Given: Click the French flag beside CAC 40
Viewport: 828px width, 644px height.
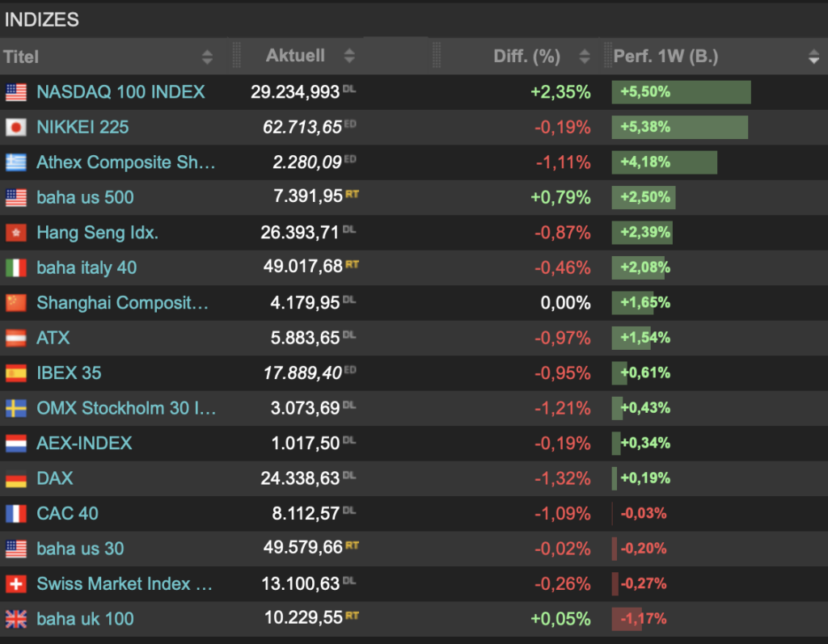Looking at the screenshot, I should coord(16,514).
